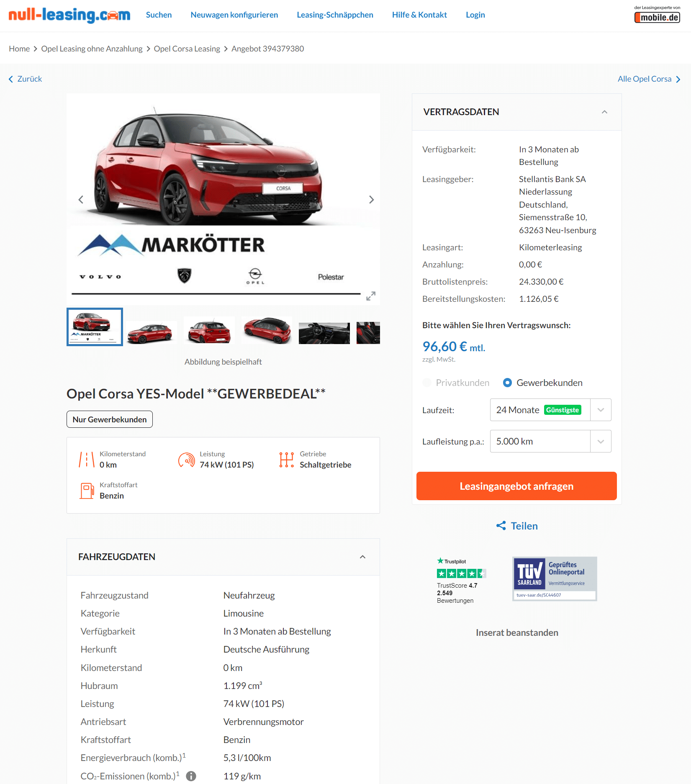Open the TÜV Saarland certificate badge
This screenshot has height=784, width=691.
(555, 579)
